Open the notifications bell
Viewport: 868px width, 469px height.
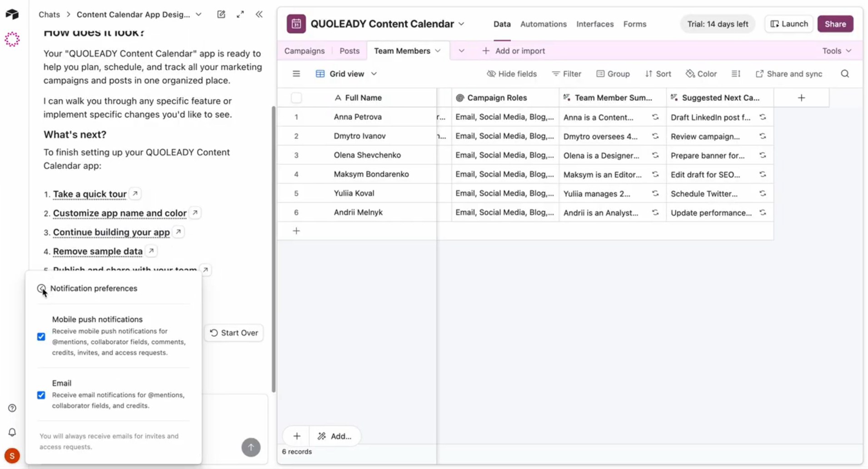(x=12, y=432)
